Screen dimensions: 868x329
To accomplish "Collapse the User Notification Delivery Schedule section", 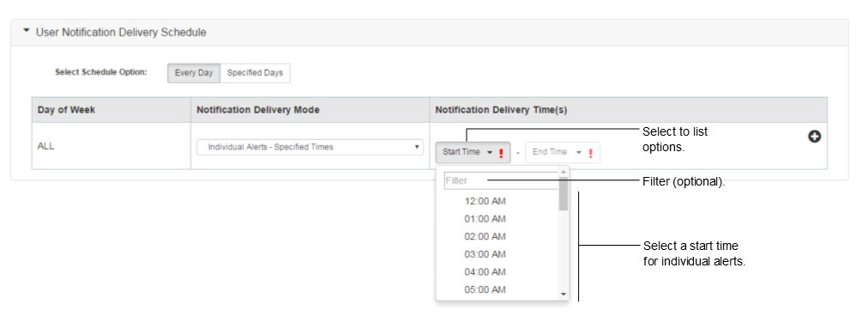I will [26, 32].
